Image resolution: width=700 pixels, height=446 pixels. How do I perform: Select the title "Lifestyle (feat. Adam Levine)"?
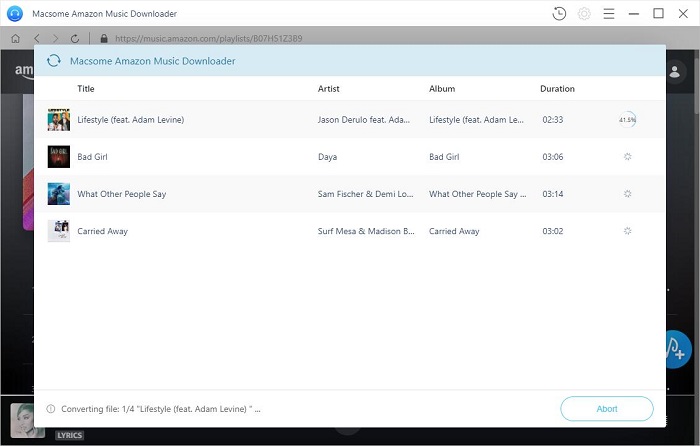pyautogui.click(x=131, y=120)
